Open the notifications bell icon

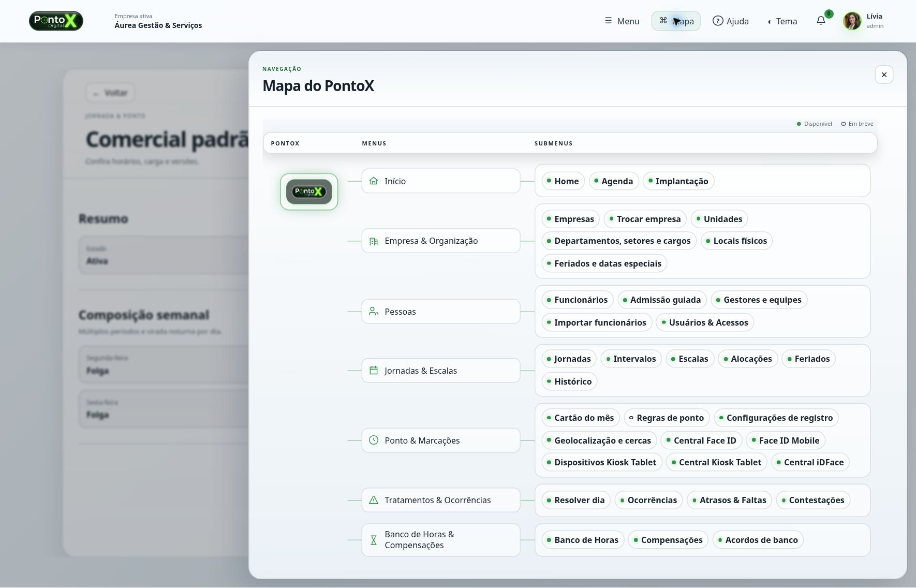point(821,21)
